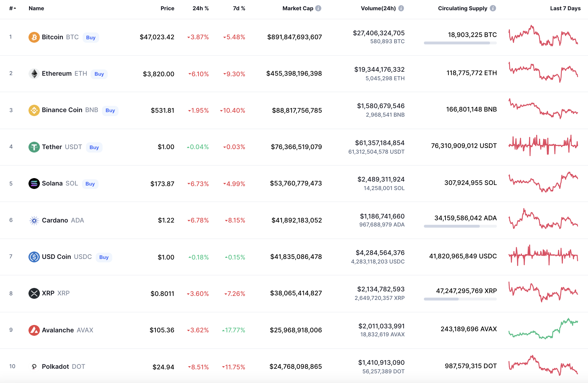The width and height of the screenshot is (588, 383).
Task: Open Binance Coin 7-day sparkline chart
Action: pyautogui.click(x=543, y=109)
